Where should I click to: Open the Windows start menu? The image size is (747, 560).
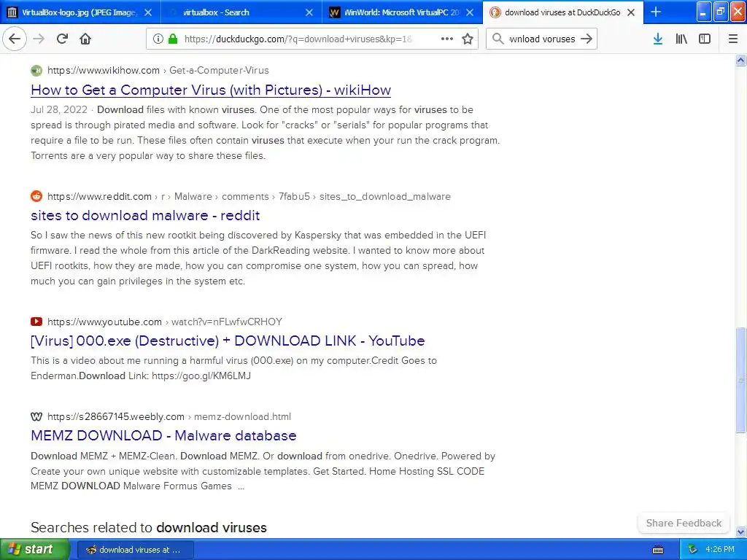click(35, 550)
